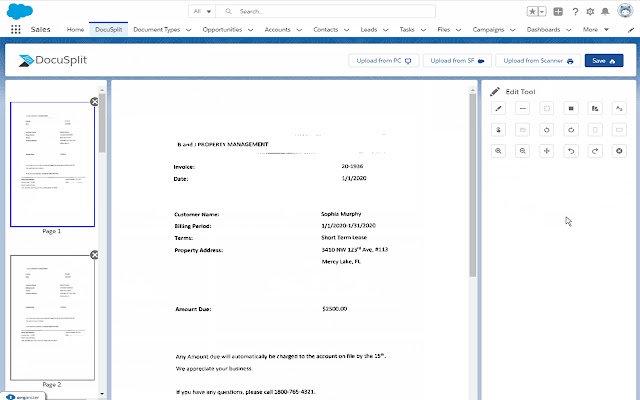Select the stamp tool
Screen dimensions: 640x400
click(x=498, y=130)
